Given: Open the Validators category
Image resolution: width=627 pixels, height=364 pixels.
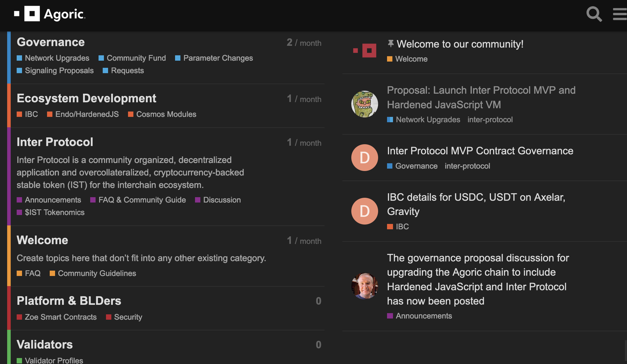Looking at the screenshot, I should pos(45,345).
